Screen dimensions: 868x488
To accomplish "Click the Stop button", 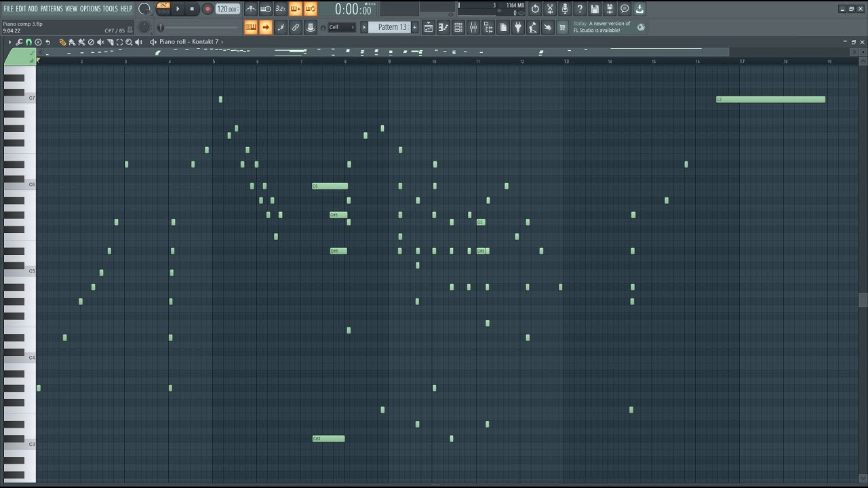I will coord(192,9).
